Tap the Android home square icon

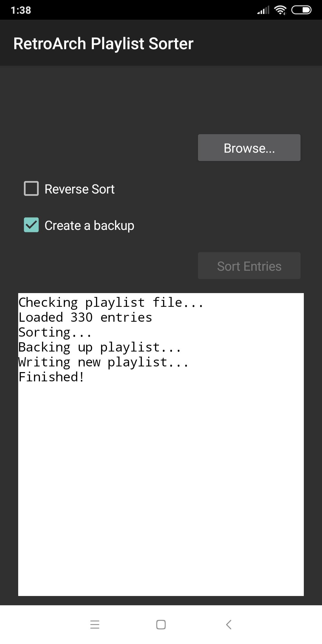click(x=161, y=625)
